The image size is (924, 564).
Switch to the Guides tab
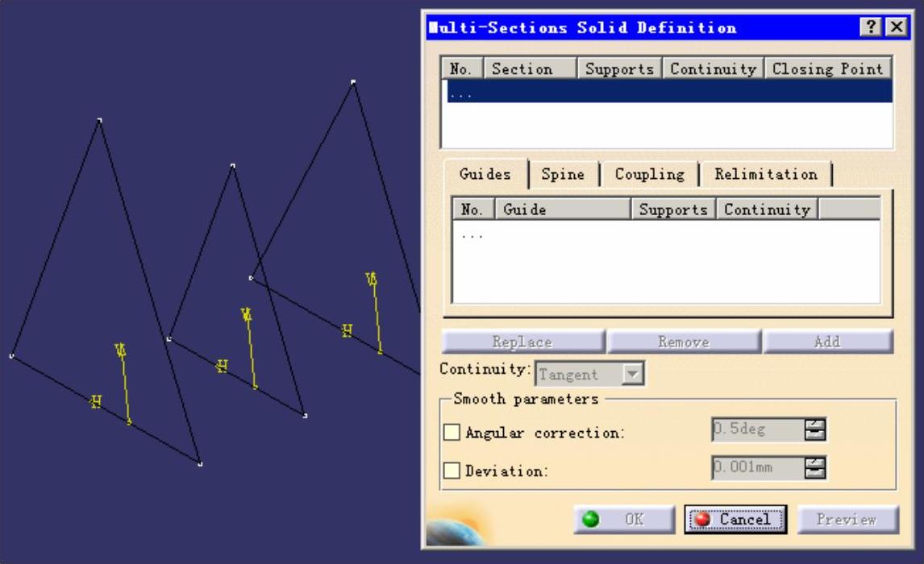click(x=485, y=174)
